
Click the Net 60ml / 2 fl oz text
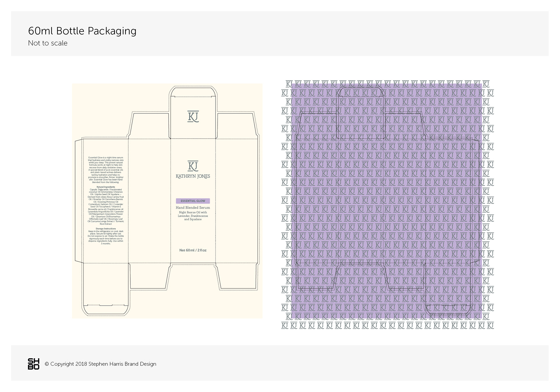pos(193,250)
